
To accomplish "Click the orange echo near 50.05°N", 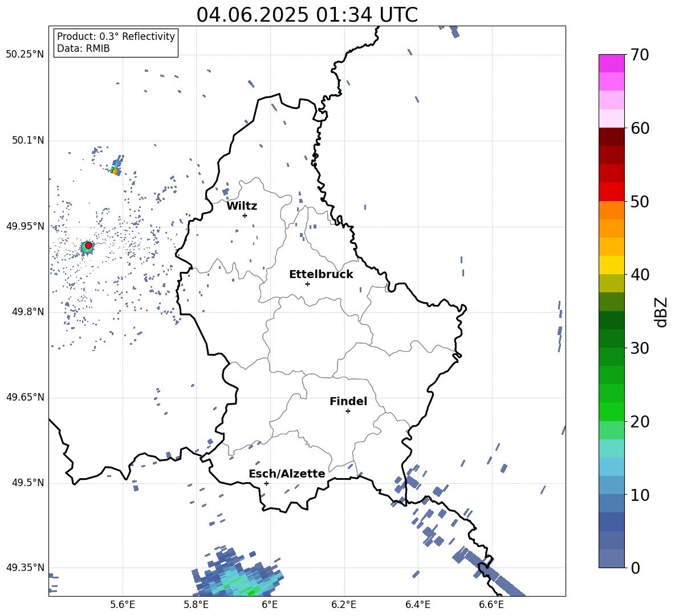I will point(115,171).
